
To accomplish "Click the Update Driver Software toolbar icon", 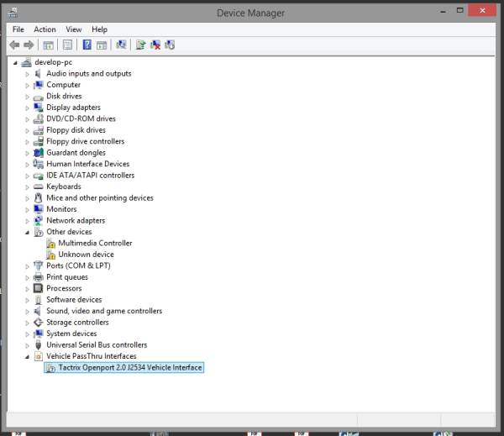I will [x=140, y=45].
